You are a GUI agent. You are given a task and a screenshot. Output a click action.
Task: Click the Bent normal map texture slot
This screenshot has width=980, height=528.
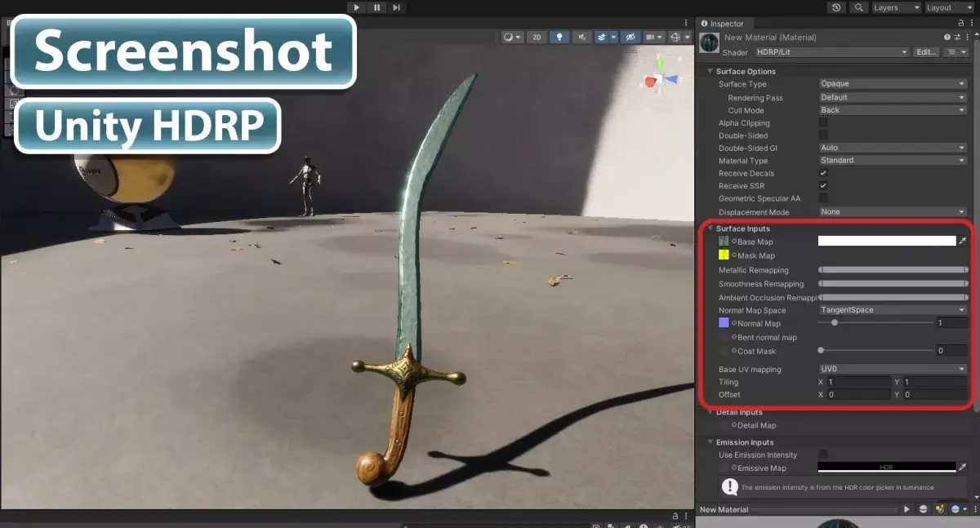pos(723,337)
